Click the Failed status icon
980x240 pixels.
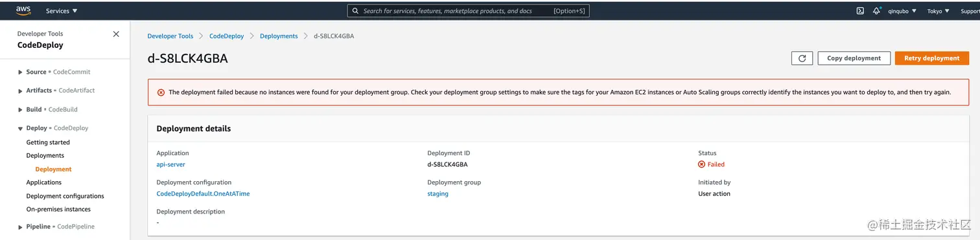click(701, 164)
